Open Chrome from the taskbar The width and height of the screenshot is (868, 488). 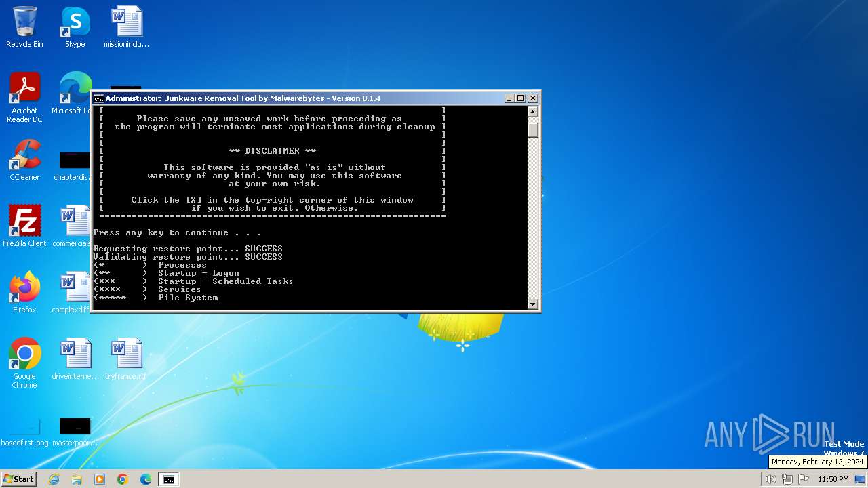[123, 479]
